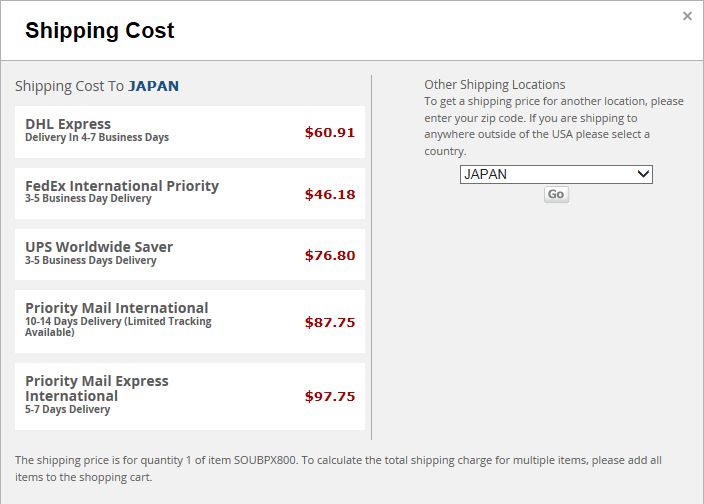The image size is (704, 504).
Task: Open the JAPAN country dropdown
Action: click(x=556, y=174)
